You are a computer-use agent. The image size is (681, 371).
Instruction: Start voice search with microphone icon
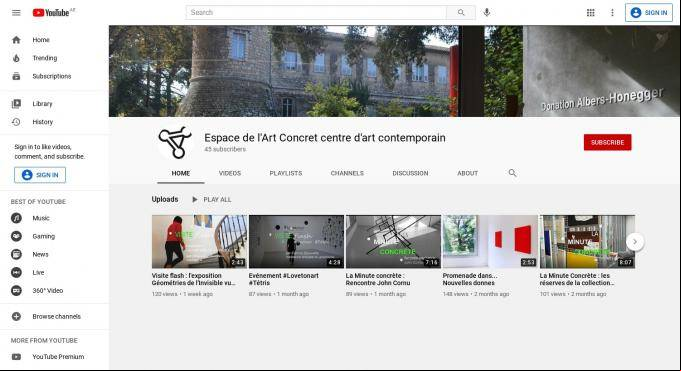pyautogui.click(x=487, y=13)
